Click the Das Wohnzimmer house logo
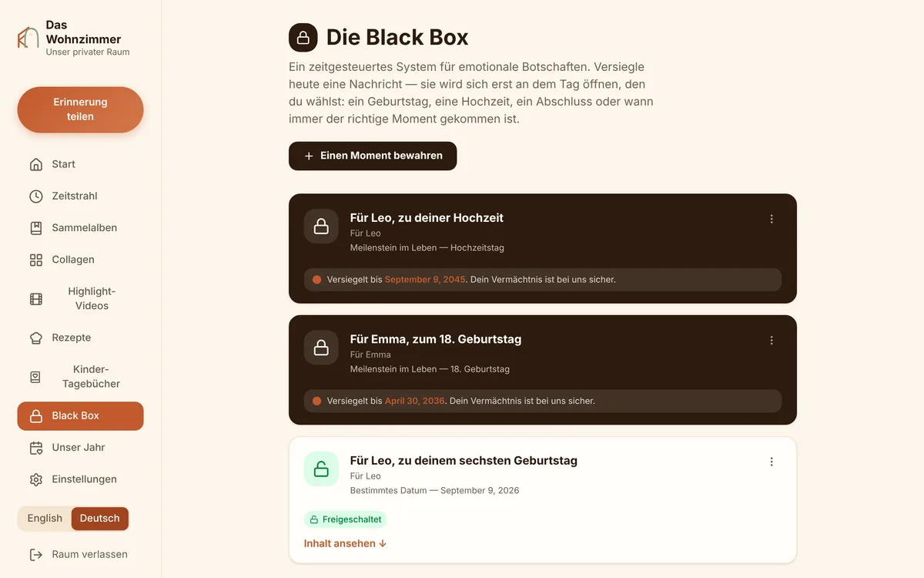The width and height of the screenshot is (924, 578). (28, 38)
